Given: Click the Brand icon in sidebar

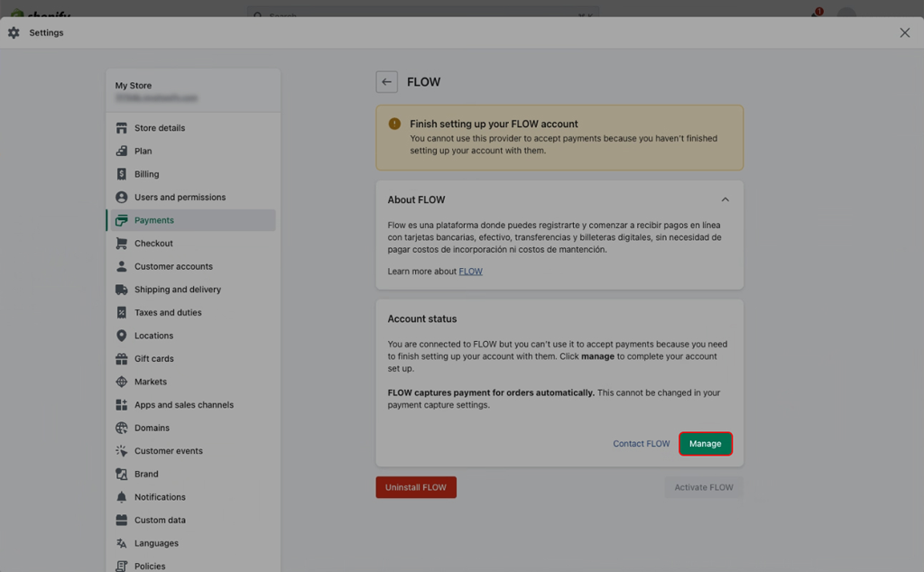Looking at the screenshot, I should (x=122, y=474).
